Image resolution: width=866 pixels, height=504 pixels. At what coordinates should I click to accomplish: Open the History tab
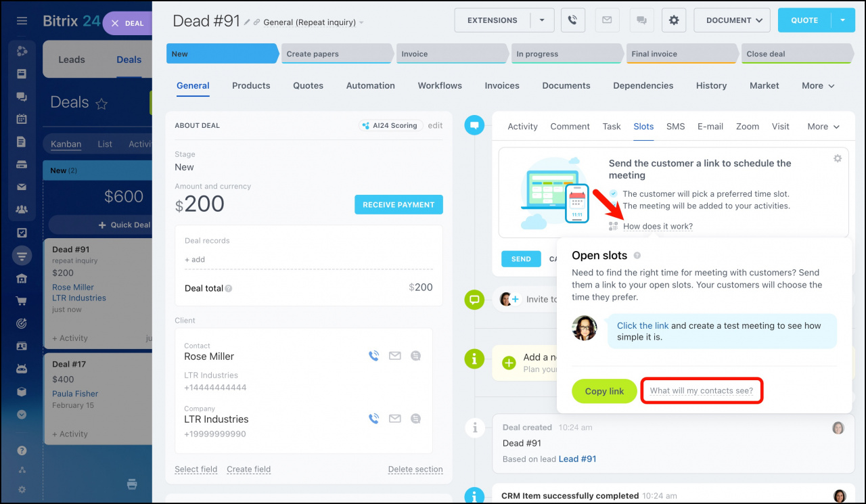tap(711, 86)
